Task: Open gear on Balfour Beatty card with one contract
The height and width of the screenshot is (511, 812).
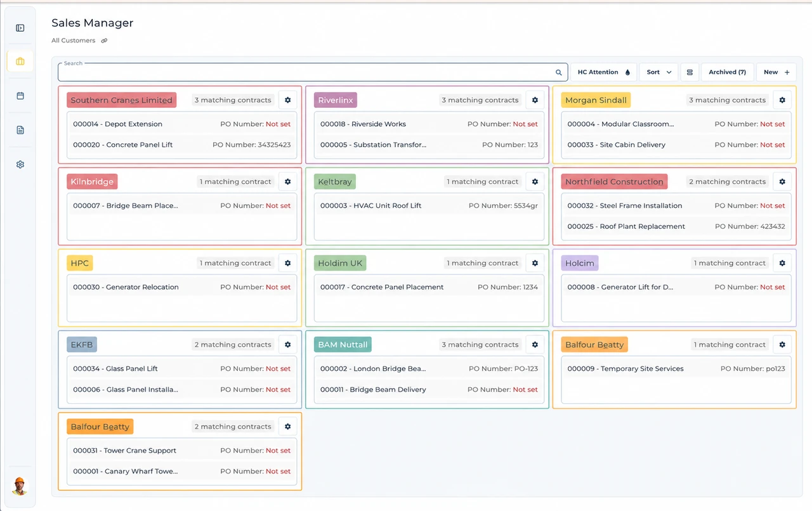Action: [782, 345]
